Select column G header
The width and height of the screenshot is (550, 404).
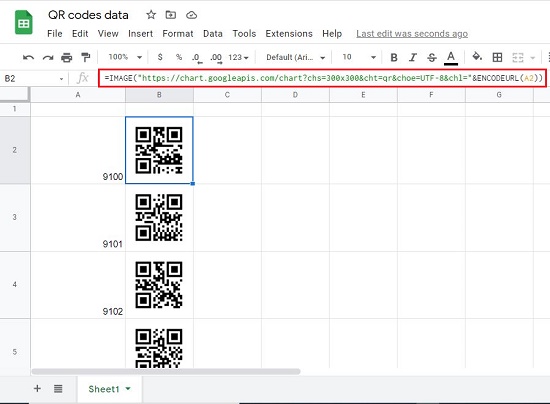[499, 95]
